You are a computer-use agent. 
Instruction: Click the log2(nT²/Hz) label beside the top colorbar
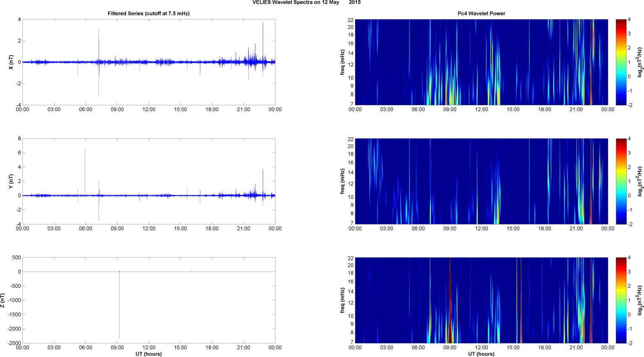click(x=640, y=62)
